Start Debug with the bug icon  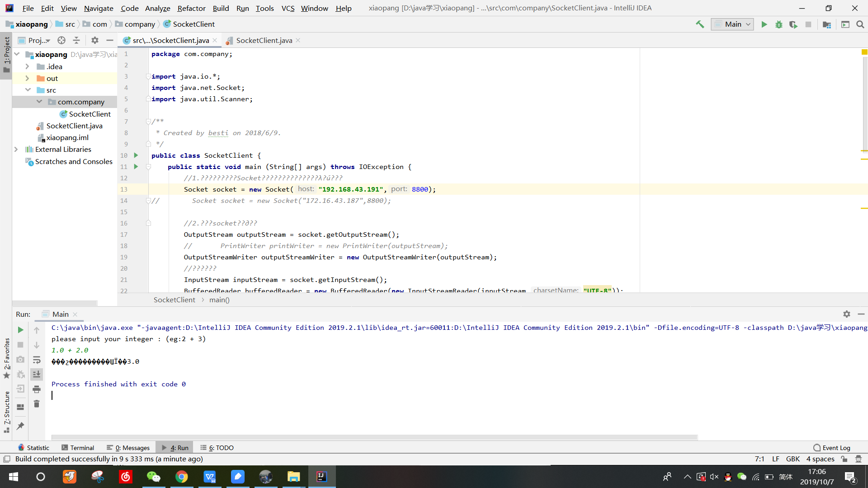point(778,24)
